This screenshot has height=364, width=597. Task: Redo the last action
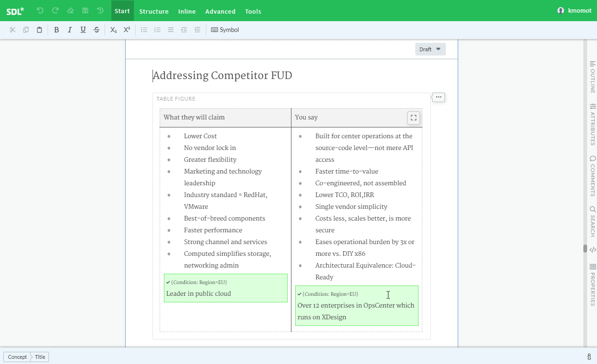[55, 10]
